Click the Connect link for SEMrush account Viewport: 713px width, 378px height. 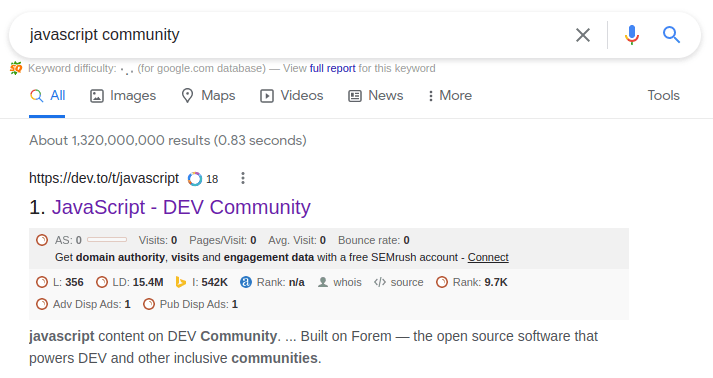click(488, 257)
